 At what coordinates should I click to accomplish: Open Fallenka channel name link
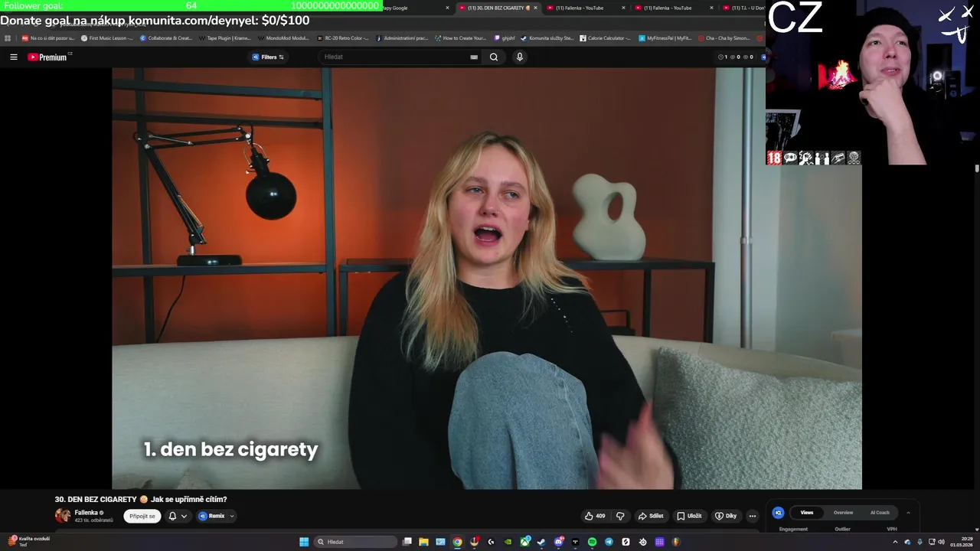(x=86, y=513)
